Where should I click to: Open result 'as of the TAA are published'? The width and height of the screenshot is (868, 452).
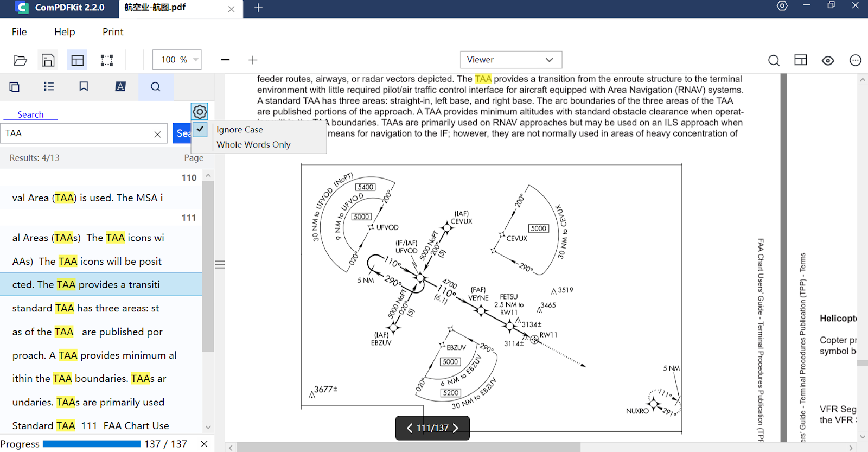(x=101, y=332)
